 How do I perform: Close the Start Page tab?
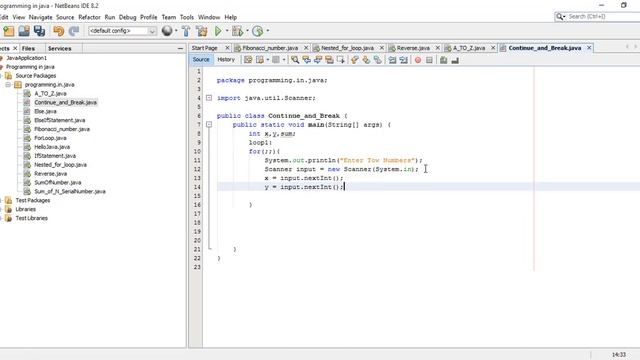click(227, 48)
